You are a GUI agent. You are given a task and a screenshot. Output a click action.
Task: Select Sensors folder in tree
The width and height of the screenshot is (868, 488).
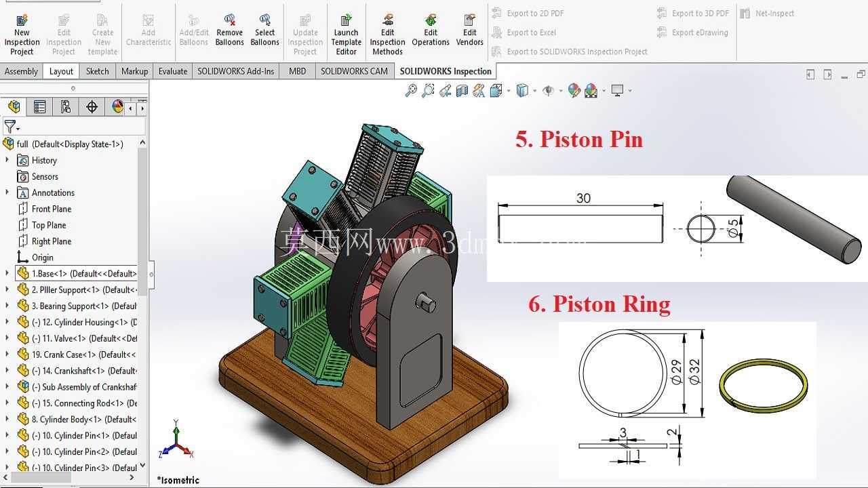pyautogui.click(x=45, y=176)
